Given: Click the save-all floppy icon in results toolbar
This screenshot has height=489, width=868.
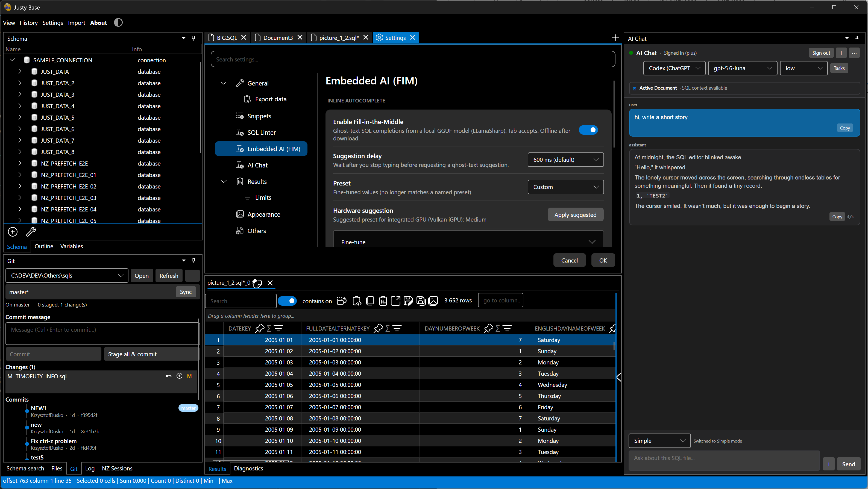Looking at the screenshot, I should 421,301.
